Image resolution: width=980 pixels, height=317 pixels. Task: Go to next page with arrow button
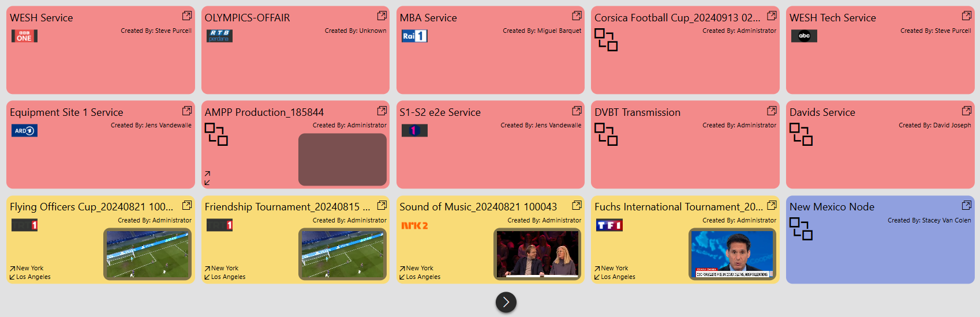click(506, 302)
